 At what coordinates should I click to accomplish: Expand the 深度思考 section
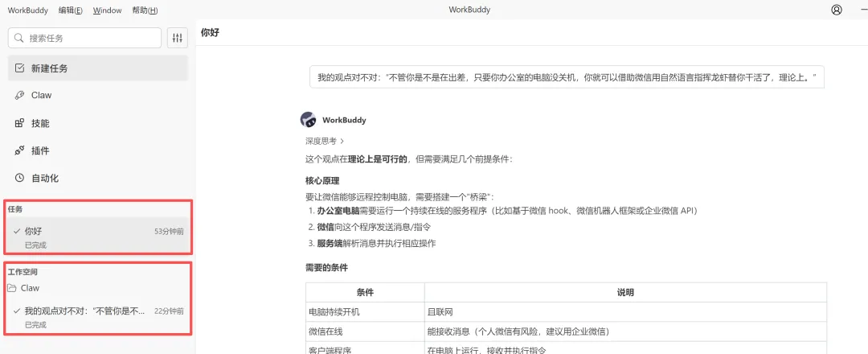[x=325, y=142]
